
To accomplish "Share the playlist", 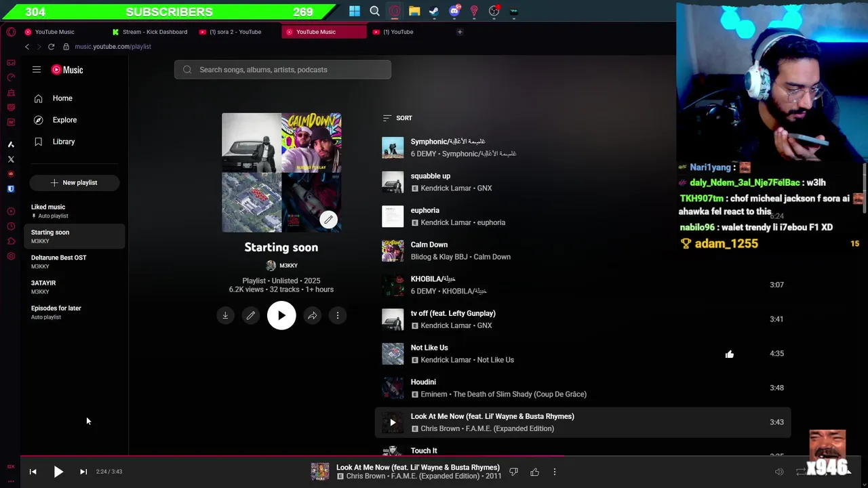I will pos(312,315).
